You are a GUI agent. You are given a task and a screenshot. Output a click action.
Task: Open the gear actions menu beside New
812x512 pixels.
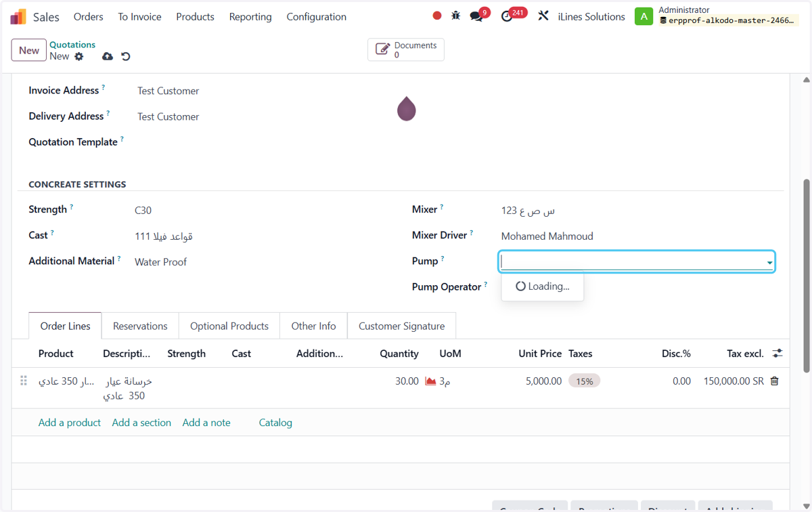point(79,56)
